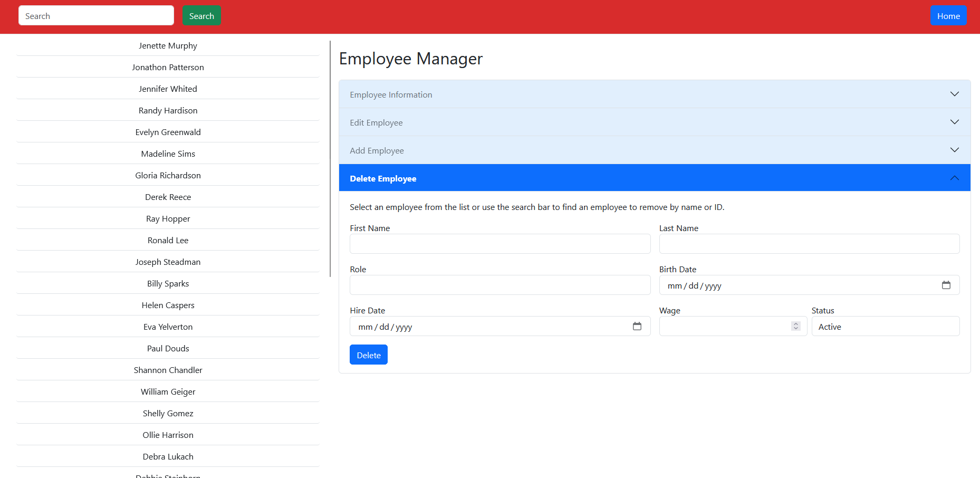Click the Last Name input field
The image size is (980, 478).
(809, 244)
